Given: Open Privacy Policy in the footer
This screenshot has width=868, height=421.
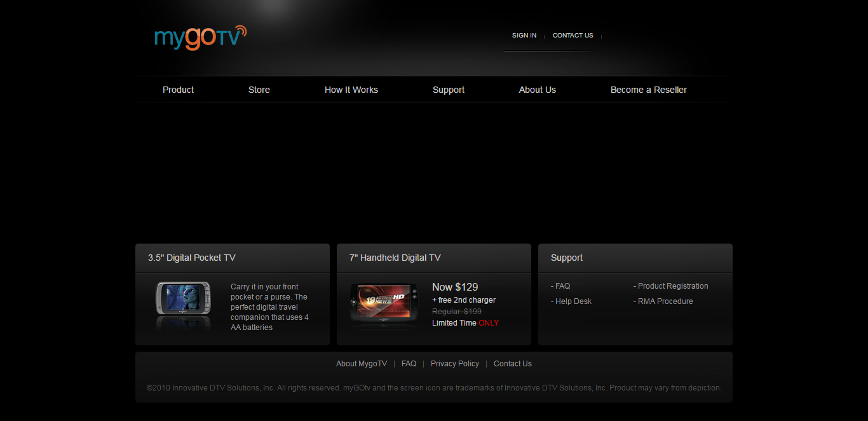Looking at the screenshot, I should (x=454, y=364).
